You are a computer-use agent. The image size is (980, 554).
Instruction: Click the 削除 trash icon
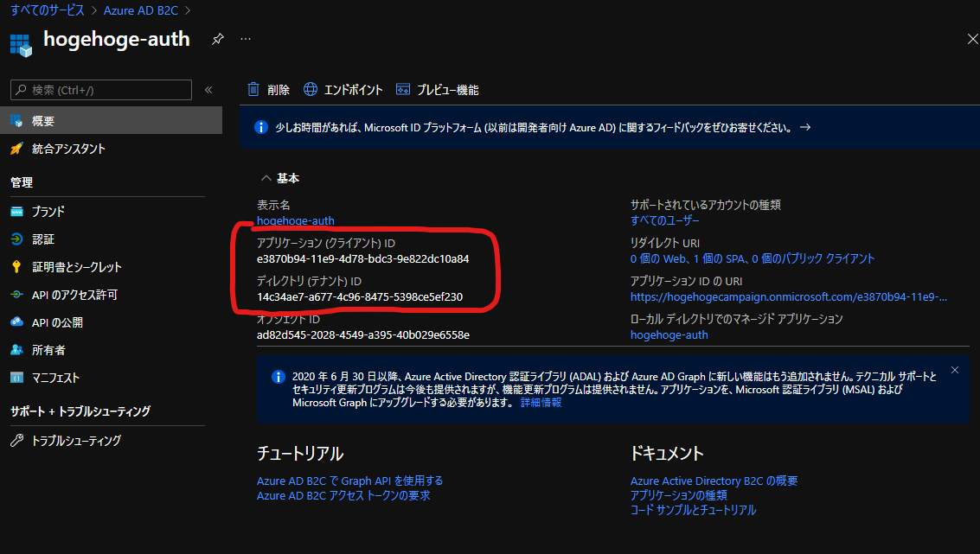253,89
